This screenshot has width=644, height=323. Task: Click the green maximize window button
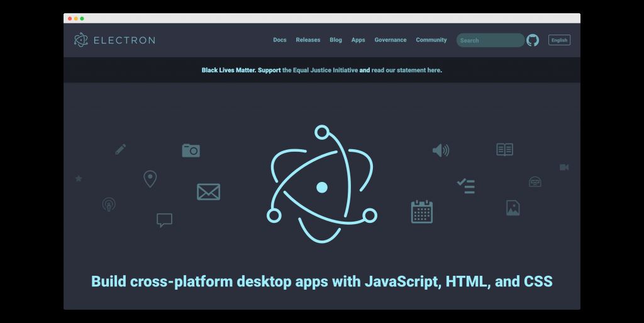(x=82, y=18)
